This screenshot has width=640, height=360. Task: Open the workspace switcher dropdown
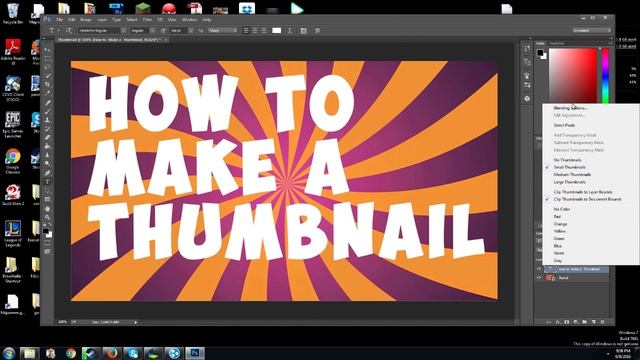pyautogui.click(x=591, y=31)
